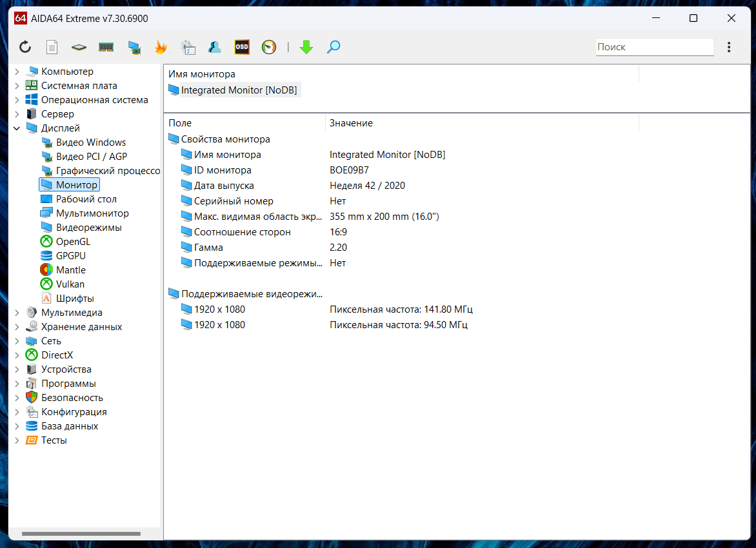The width and height of the screenshot is (756, 548).
Task: Open the three-dot options menu
Action: [729, 47]
